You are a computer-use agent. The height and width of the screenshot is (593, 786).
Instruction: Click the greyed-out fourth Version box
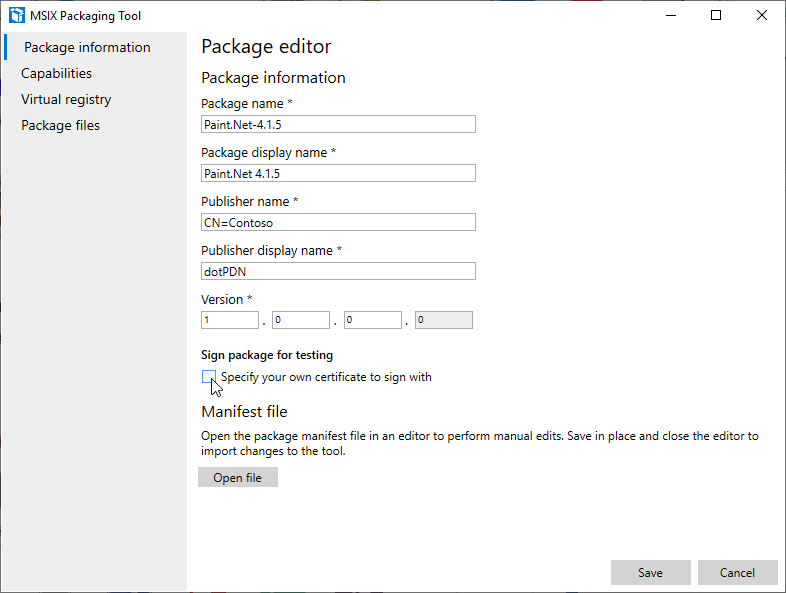(x=444, y=320)
